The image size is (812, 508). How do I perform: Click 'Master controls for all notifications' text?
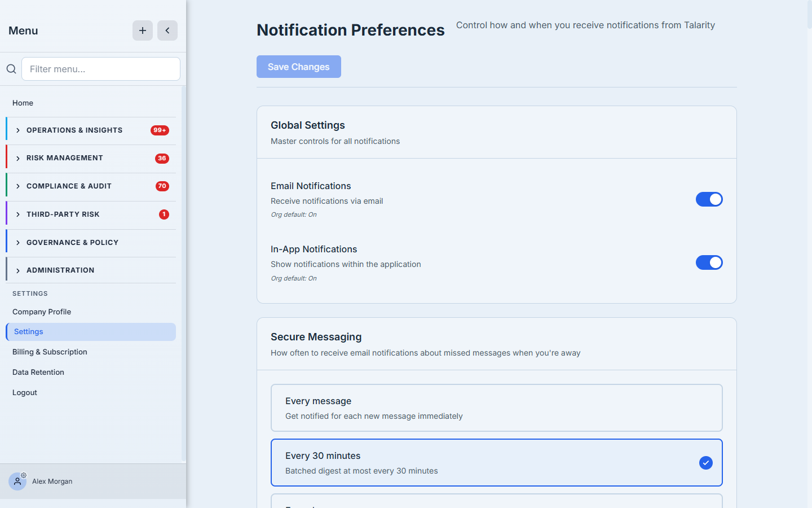click(336, 141)
